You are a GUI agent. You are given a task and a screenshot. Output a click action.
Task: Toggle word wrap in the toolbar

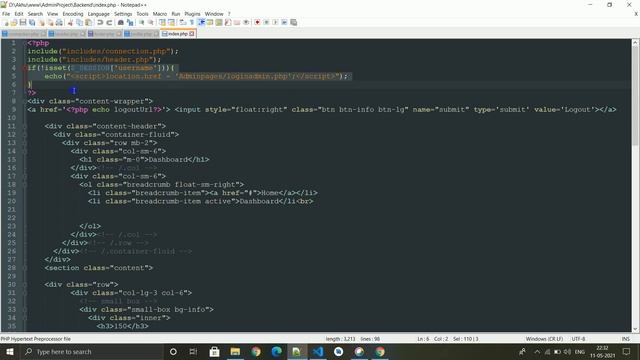click(182, 22)
